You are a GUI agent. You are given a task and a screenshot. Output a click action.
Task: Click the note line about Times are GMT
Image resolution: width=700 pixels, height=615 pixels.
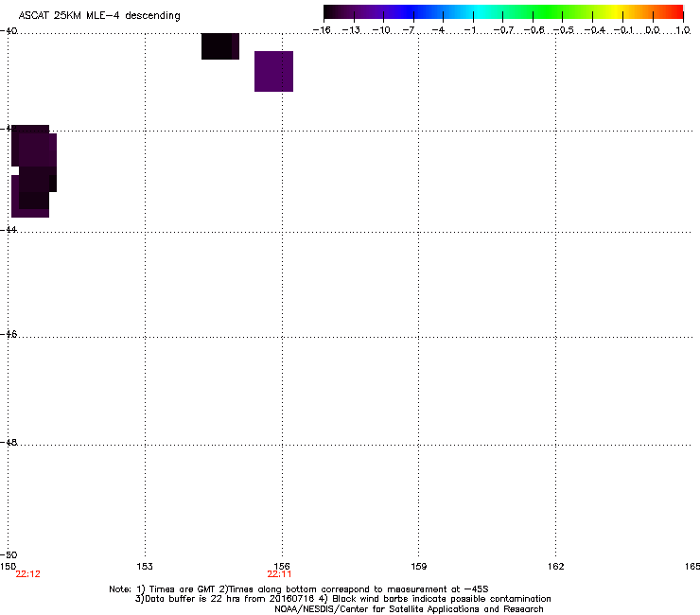coord(299,589)
